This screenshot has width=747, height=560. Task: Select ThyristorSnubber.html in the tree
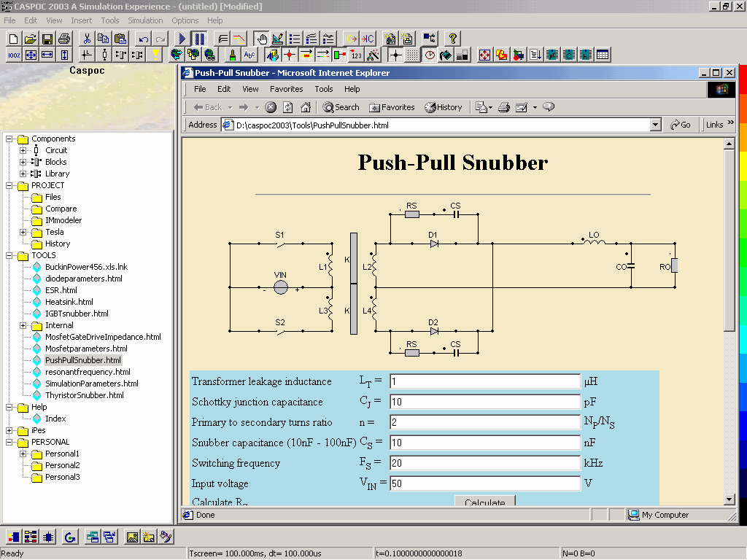(85, 395)
